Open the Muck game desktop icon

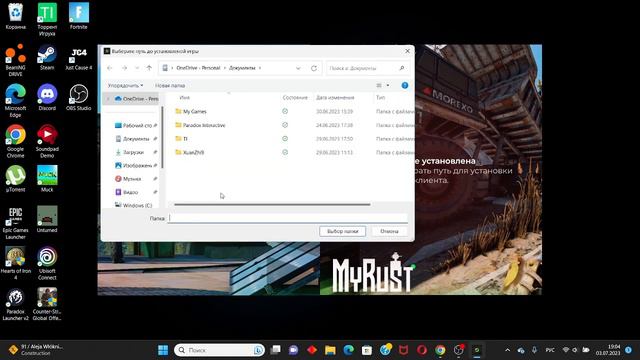point(47,179)
